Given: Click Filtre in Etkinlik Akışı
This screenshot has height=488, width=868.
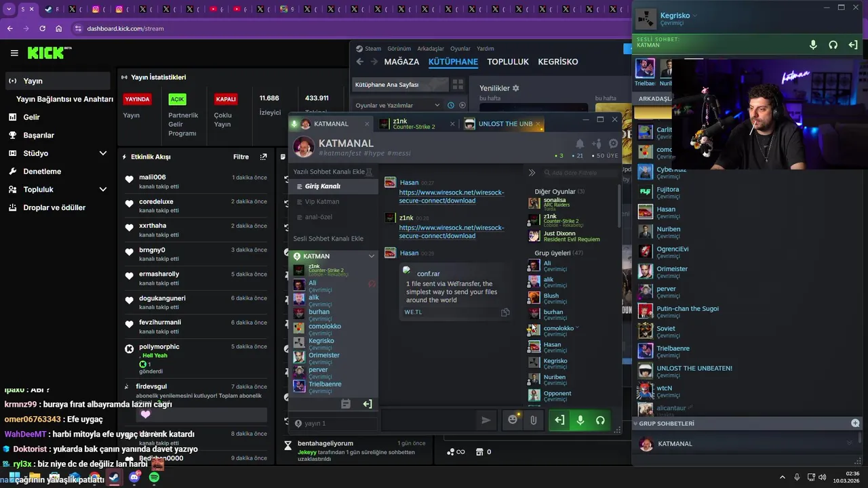Looking at the screenshot, I should (x=241, y=157).
